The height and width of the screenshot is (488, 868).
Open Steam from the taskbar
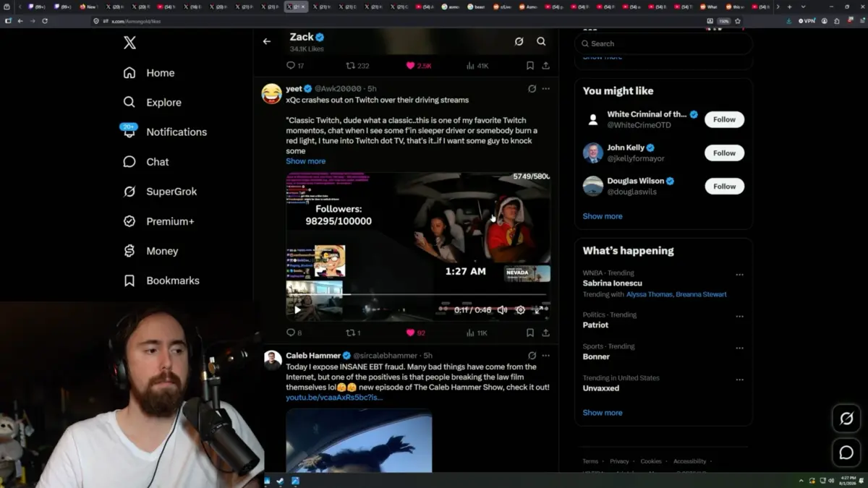(281, 480)
